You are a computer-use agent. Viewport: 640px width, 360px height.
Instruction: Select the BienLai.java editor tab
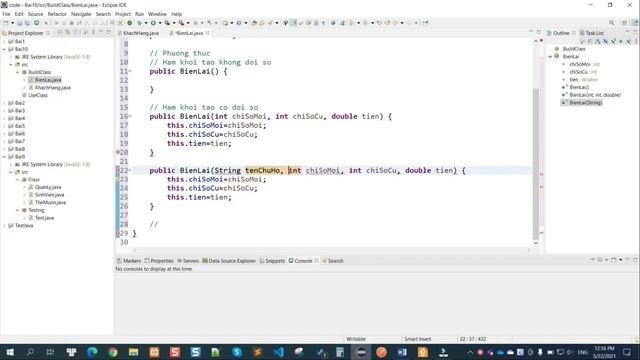[x=189, y=33]
